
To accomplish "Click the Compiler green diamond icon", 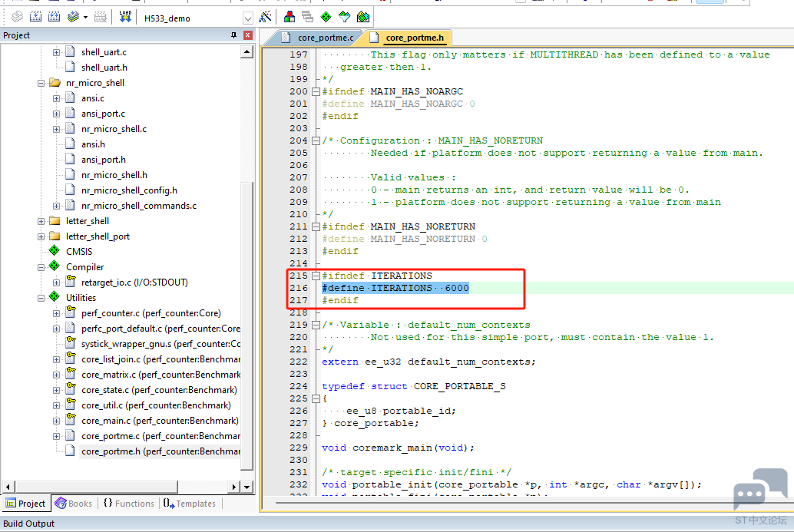I will (x=55, y=266).
